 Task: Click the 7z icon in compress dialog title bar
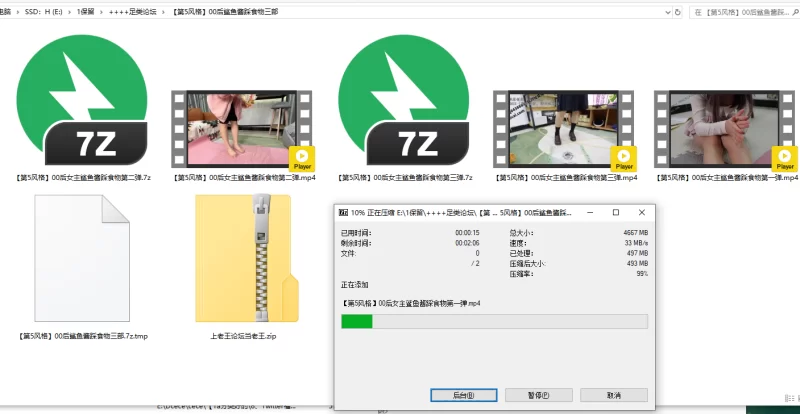[343, 212]
